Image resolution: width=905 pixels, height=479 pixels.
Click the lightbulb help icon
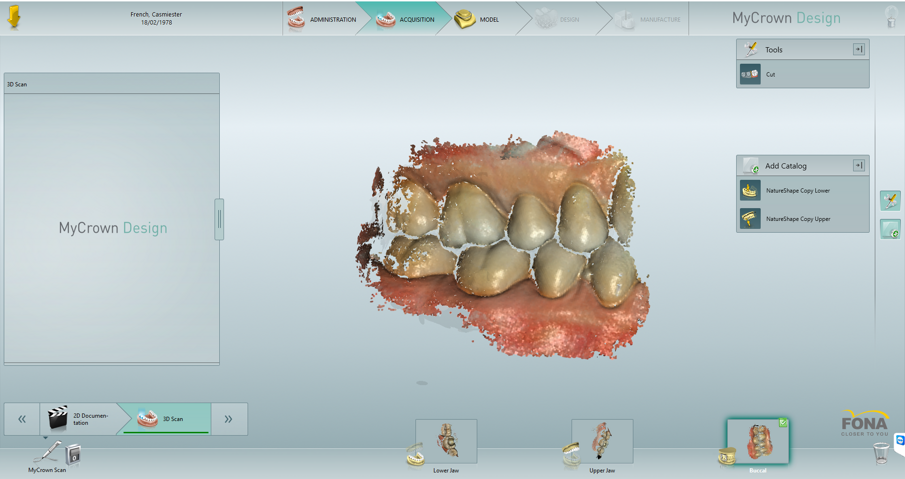[x=890, y=18]
